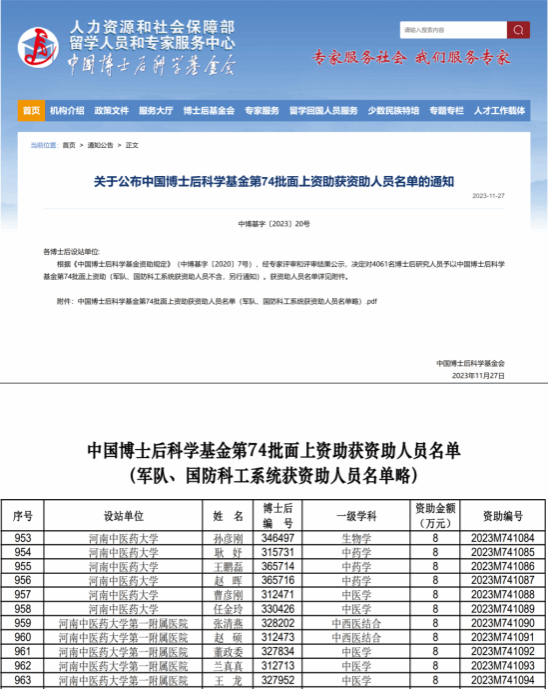Screen dimensions: 548x690
Task: Click name 王龙 in row 963
Action: [x=228, y=680]
